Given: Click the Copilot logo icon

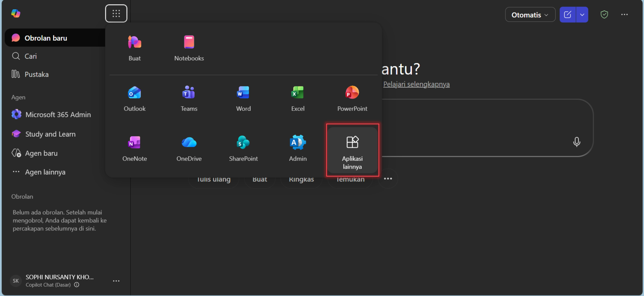Looking at the screenshot, I should 16,14.
